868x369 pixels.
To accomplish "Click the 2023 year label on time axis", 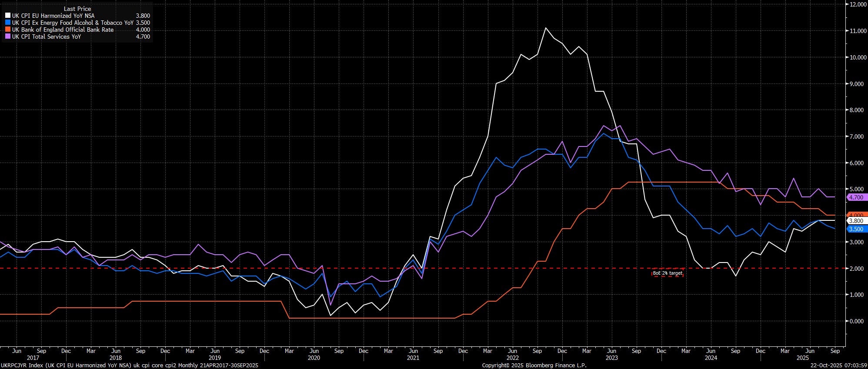I will (611, 358).
